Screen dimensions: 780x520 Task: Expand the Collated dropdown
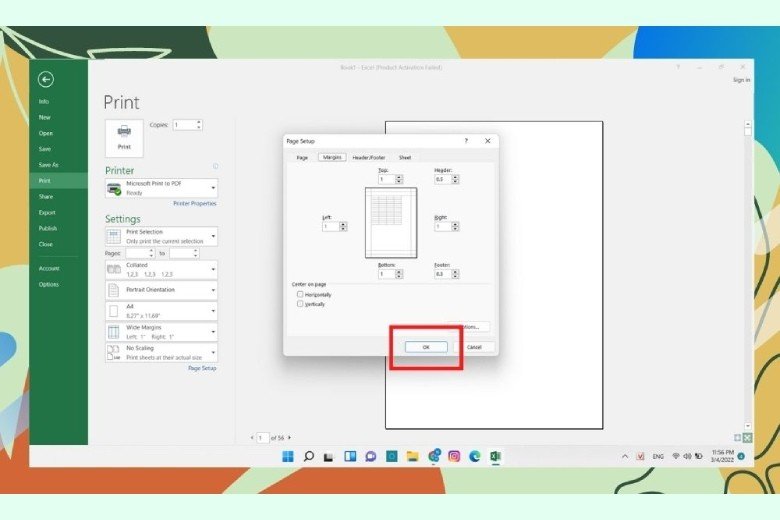pos(162,270)
